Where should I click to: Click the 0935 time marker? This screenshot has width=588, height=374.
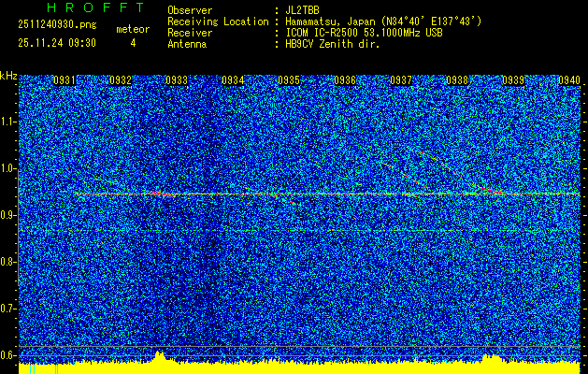289,81
